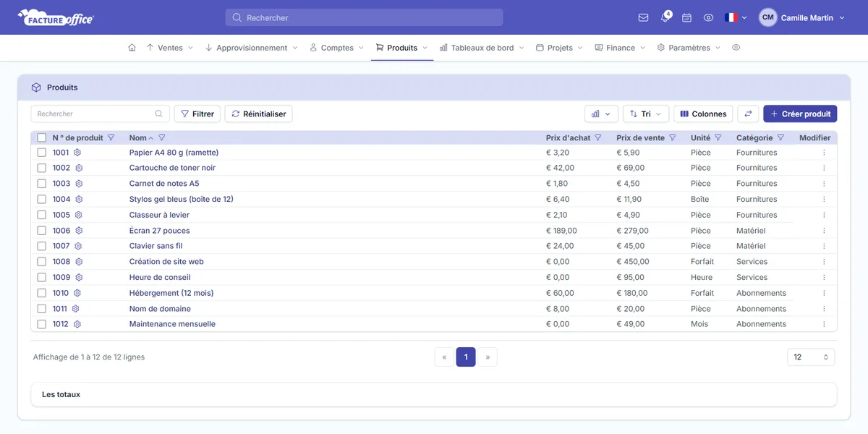The height and width of the screenshot is (434, 868).
Task: Open the chart view dropdown
Action: (x=601, y=114)
